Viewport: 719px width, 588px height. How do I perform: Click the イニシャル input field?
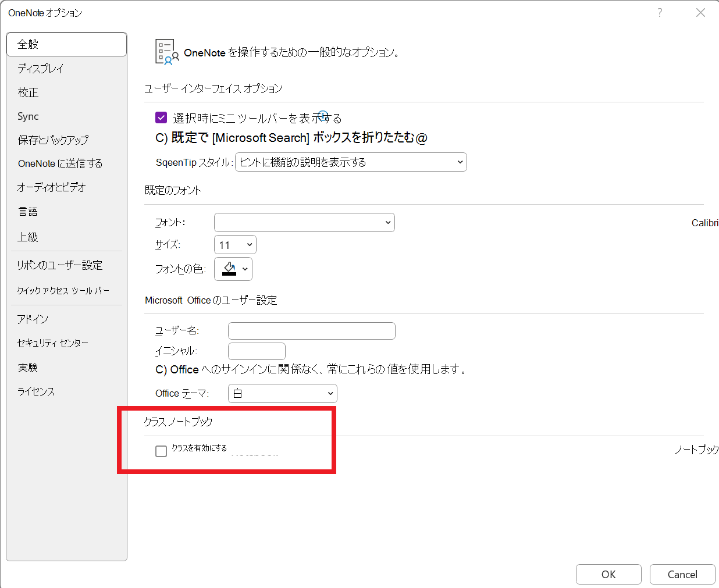click(x=257, y=351)
